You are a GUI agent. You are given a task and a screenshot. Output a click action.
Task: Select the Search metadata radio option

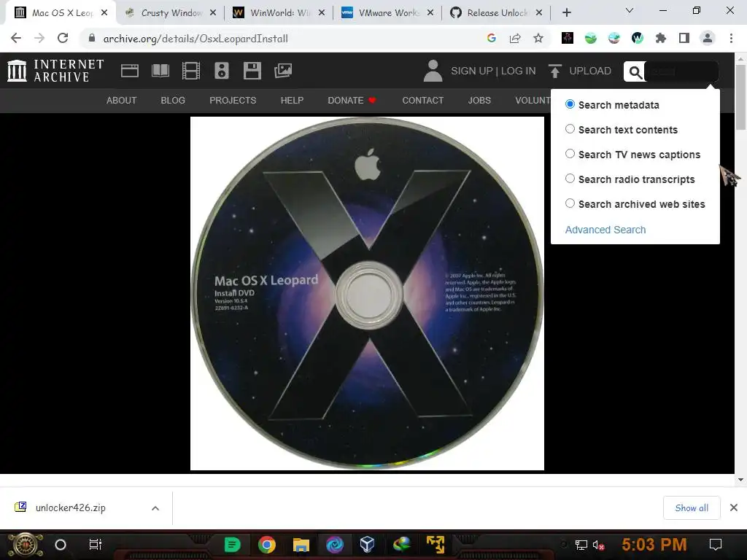[x=570, y=104]
